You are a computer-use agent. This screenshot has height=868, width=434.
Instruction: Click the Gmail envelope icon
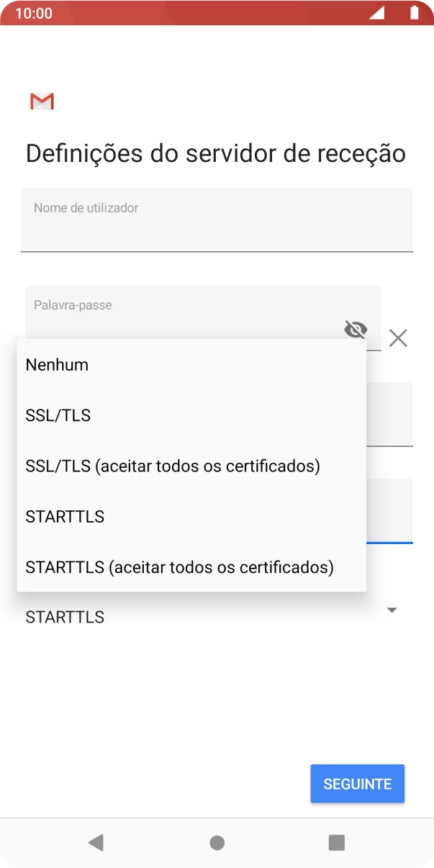click(x=41, y=101)
